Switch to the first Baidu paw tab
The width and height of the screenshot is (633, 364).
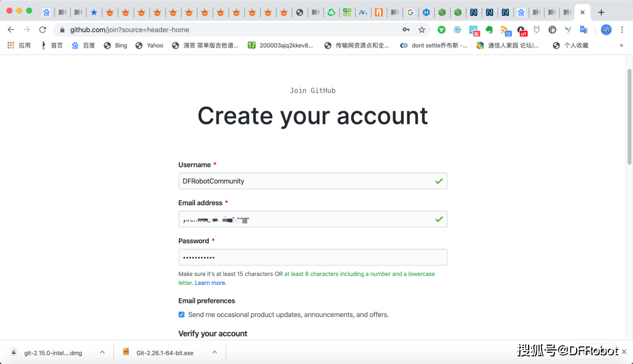(46, 12)
